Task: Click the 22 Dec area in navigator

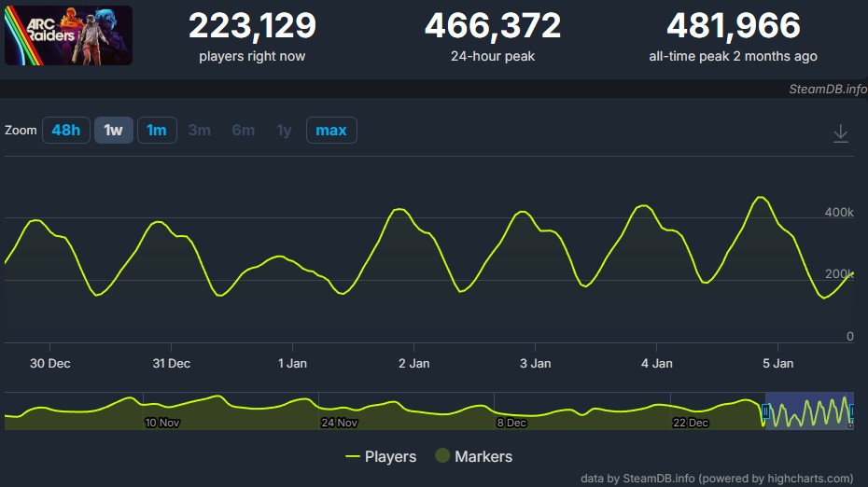Action: pyautogui.click(x=691, y=423)
